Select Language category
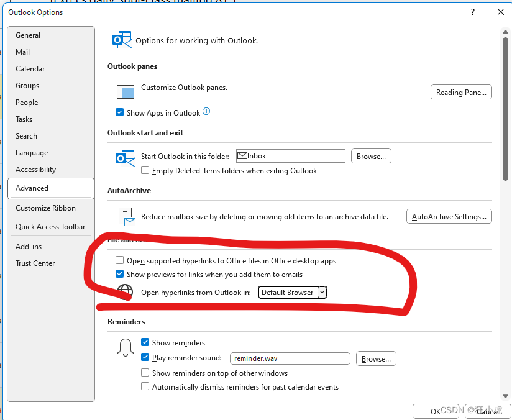The width and height of the screenshot is (512, 420). [51, 153]
